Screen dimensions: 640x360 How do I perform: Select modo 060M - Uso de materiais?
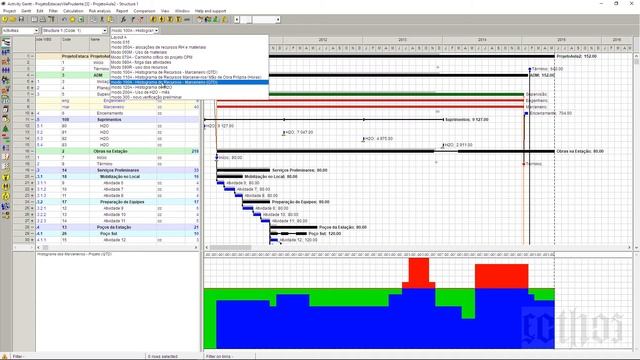[189, 52]
